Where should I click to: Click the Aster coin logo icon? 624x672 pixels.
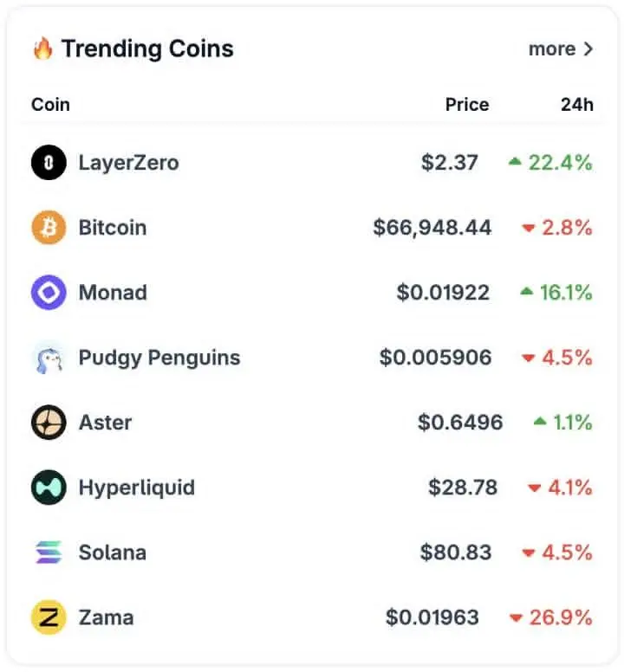point(49,423)
